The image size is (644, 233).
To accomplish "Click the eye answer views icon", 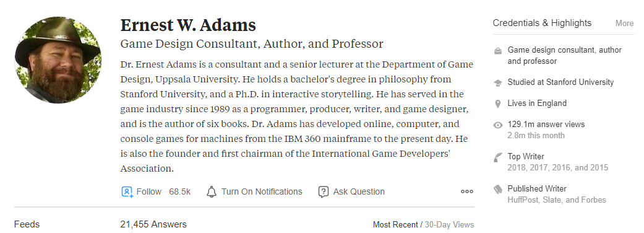I will tap(498, 125).
